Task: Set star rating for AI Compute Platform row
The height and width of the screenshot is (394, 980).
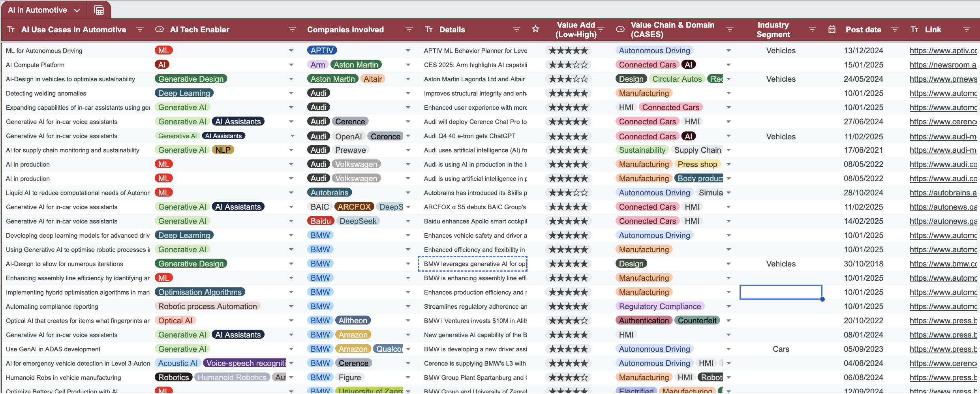Action: 568,65
